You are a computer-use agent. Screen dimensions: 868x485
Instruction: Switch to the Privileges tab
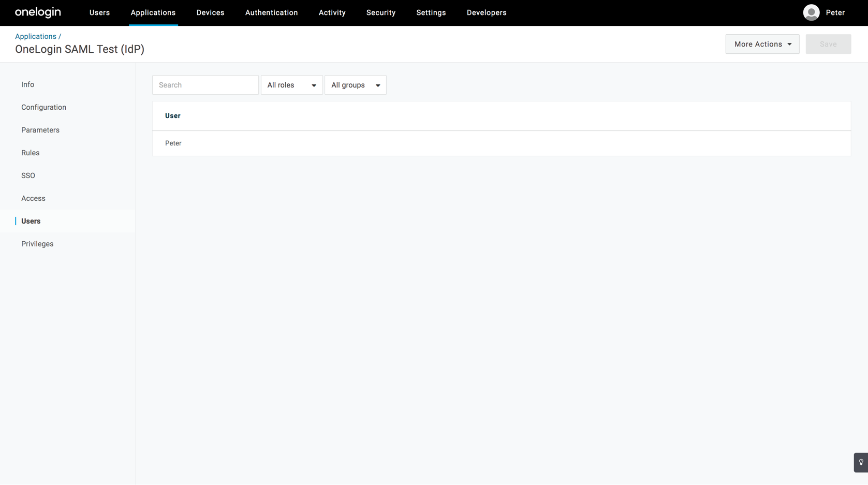coord(37,244)
